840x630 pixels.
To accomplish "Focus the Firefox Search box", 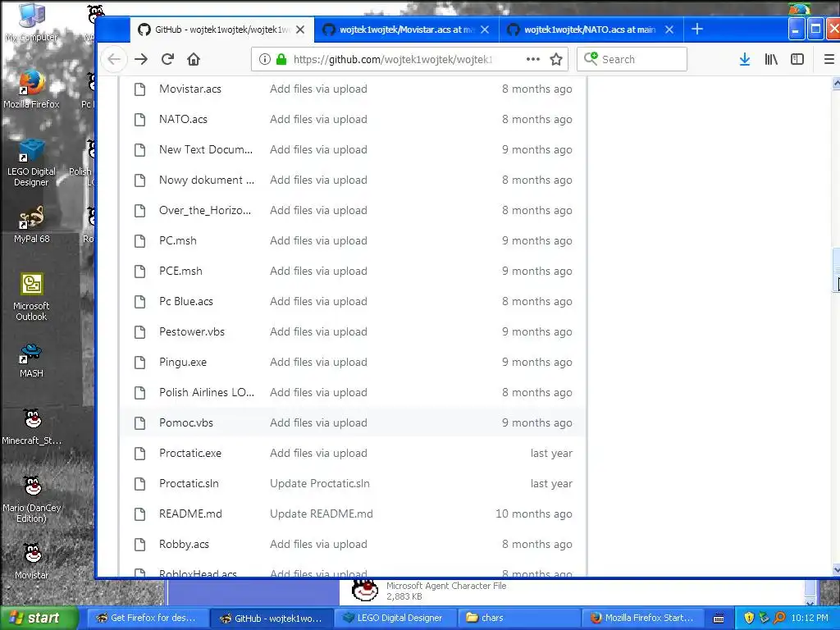I will (x=632, y=59).
